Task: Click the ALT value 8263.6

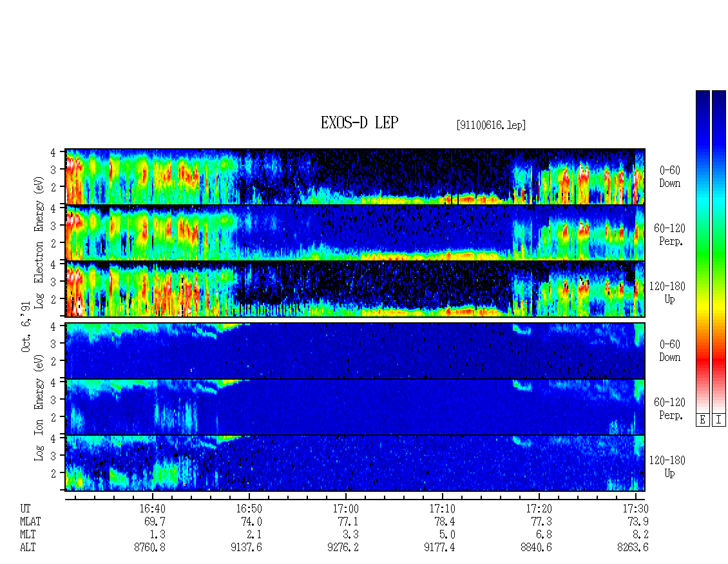Action: 633,548
